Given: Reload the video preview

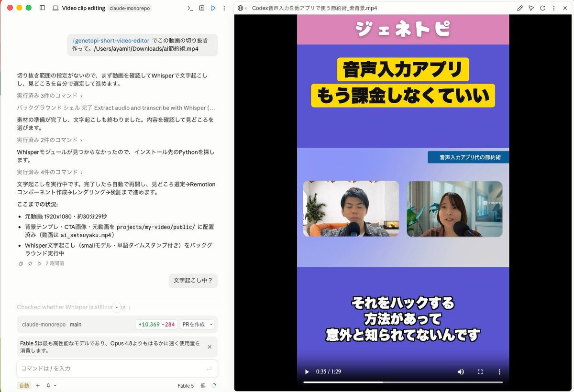Looking at the screenshot, I should [542, 8].
